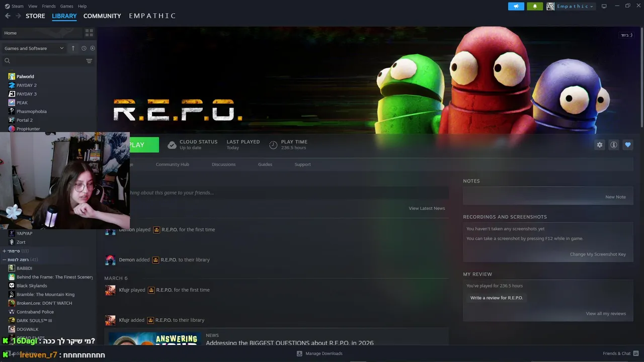Screen dimensions: 644x362
Task: Click Write a review for R.E.P.O.
Action: coord(497,298)
